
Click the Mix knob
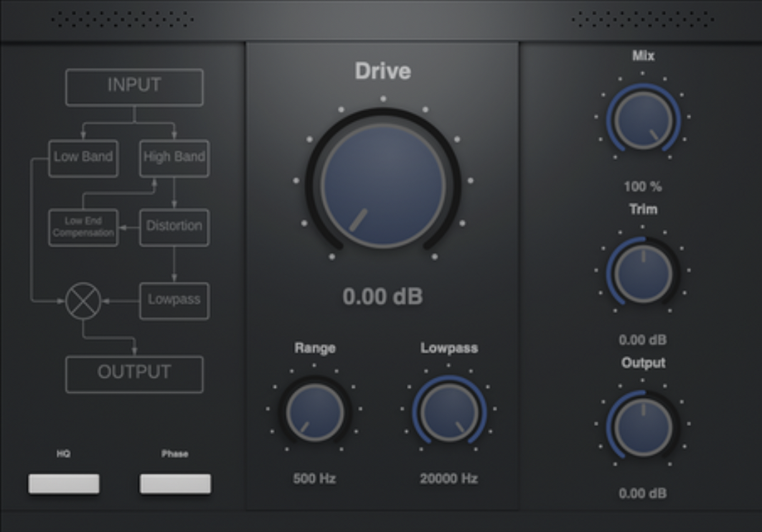[x=643, y=120]
